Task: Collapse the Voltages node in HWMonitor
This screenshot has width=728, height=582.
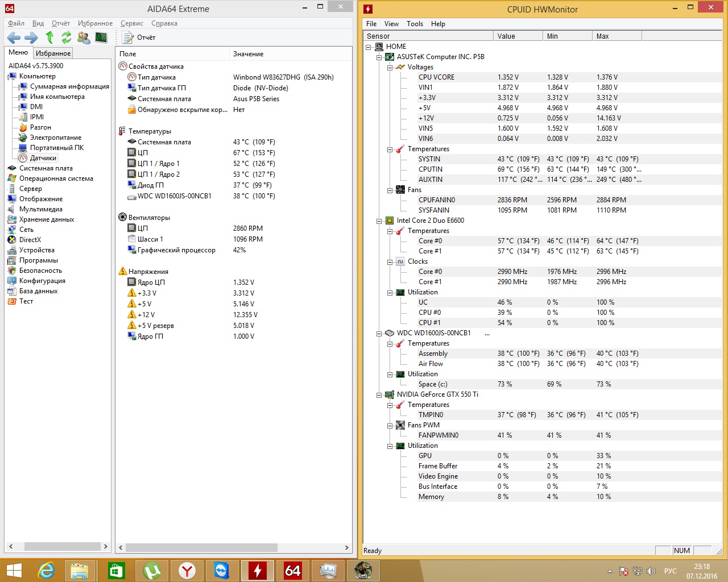Action: tap(390, 67)
